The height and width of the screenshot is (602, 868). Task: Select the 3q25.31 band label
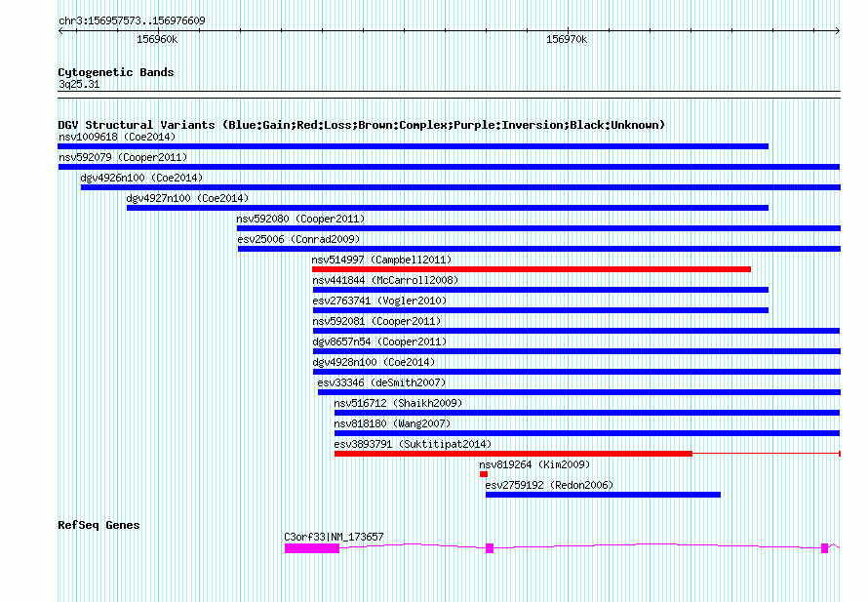coord(79,85)
